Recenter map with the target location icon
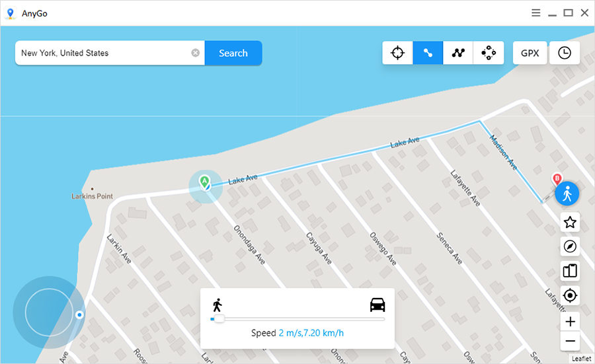The image size is (595, 364). 570,295
